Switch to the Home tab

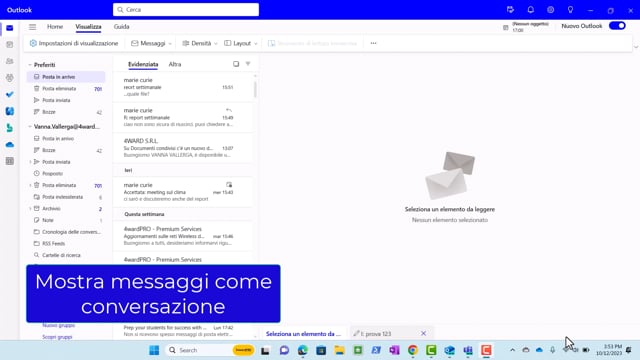point(55,27)
